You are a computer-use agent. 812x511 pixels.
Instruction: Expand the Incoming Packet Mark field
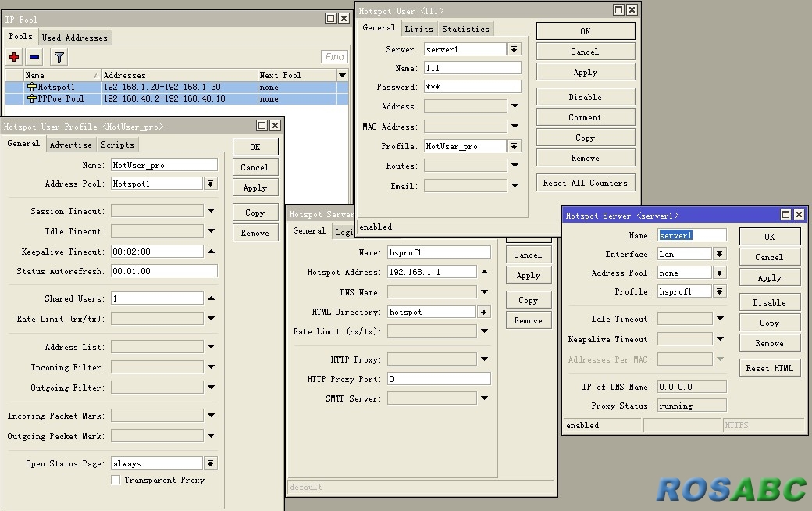pyautogui.click(x=212, y=415)
